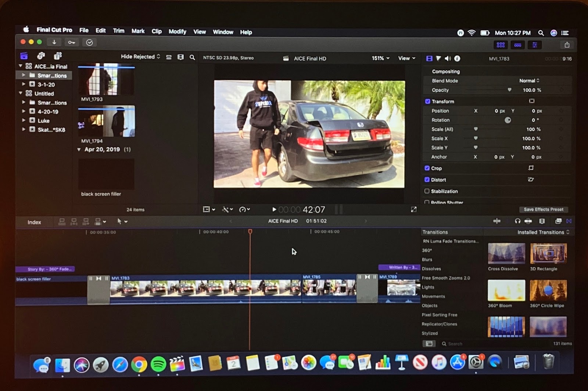
Task: Open Blend Mode Normal dropdown
Action: (x=529, y=80)
